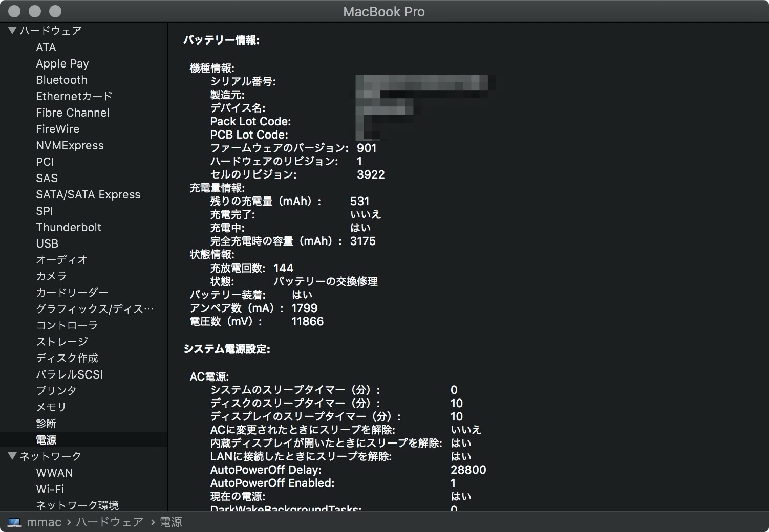Open the Apple Pay information page

[62, 63]
